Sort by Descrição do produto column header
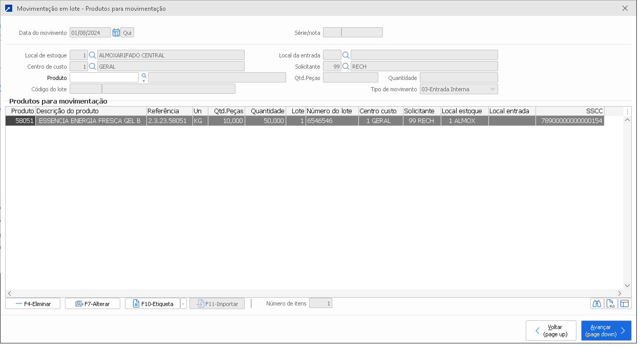Screen dimensions: 644x347 click(x=91, y=111)
